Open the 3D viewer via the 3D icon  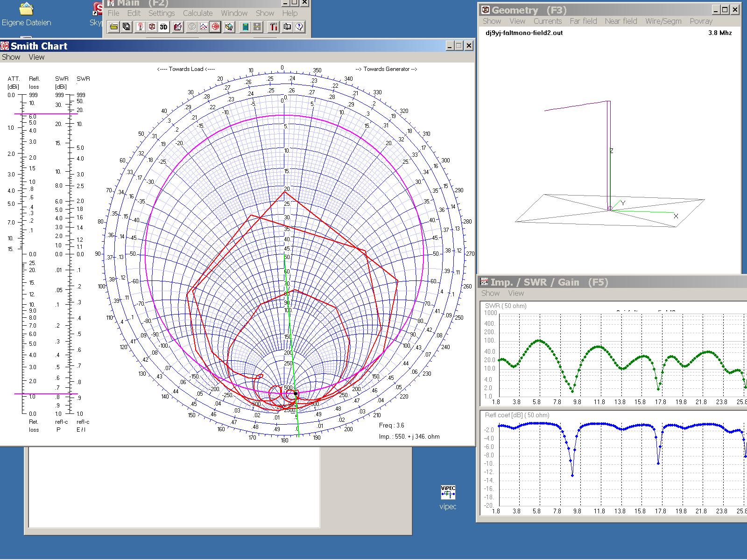(163, 27)
